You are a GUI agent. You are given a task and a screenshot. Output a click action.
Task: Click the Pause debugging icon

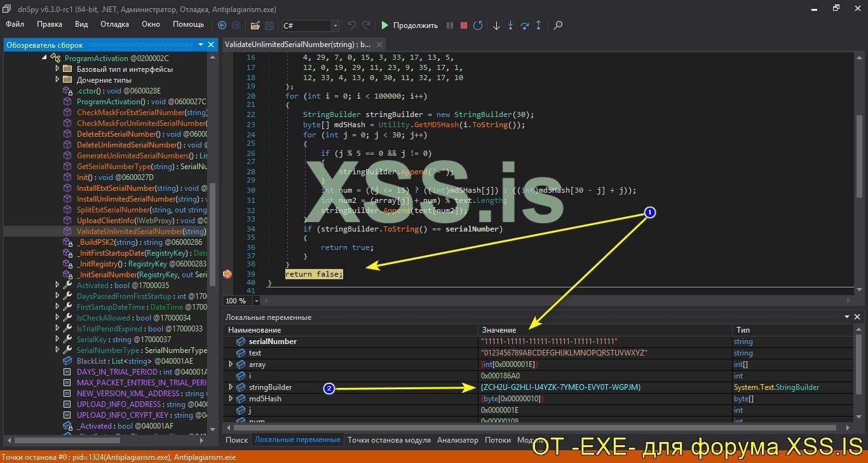(450, 25)
